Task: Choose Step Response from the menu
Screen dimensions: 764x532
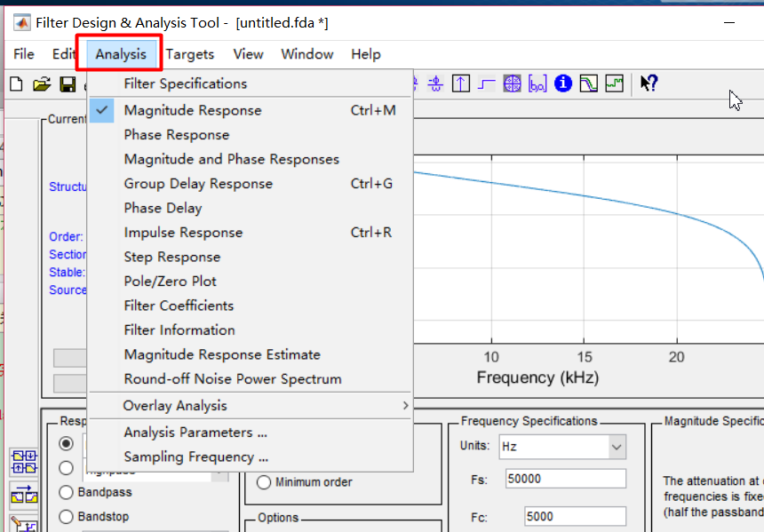Action: 251,257
